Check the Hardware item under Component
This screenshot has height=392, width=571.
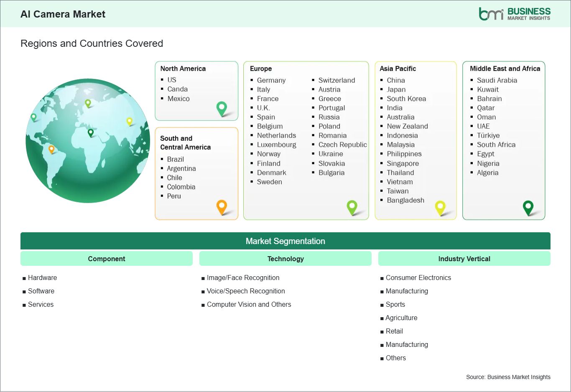pos(42,277)
